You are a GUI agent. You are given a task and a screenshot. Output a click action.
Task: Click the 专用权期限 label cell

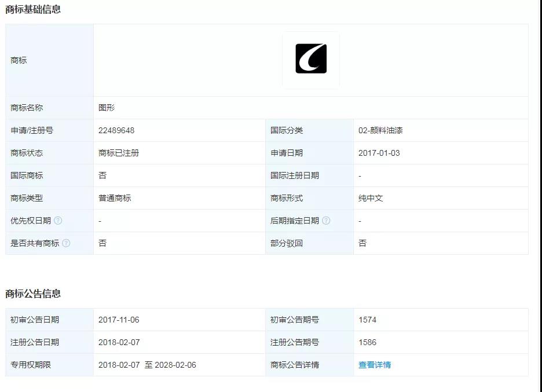[28, 365]
